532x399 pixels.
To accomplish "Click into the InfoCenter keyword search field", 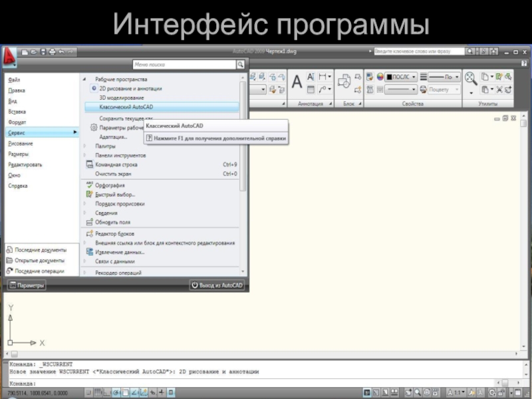I will click(x=419, y=52).
